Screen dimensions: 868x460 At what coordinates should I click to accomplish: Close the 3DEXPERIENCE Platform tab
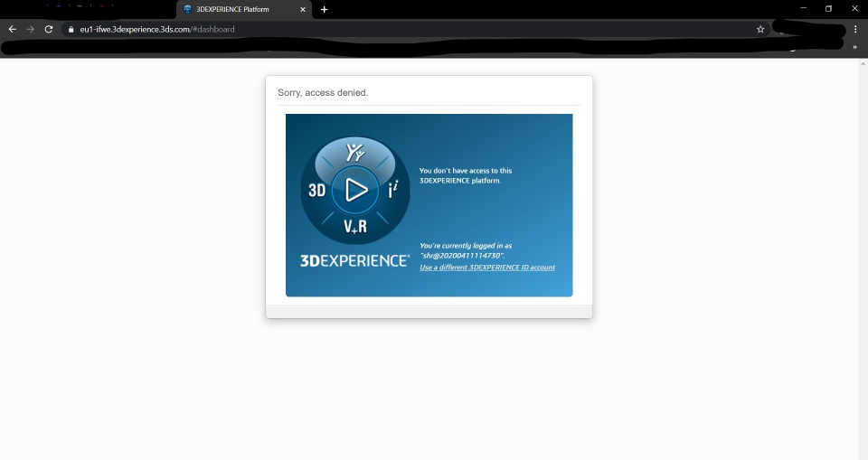tap(303, 9)
